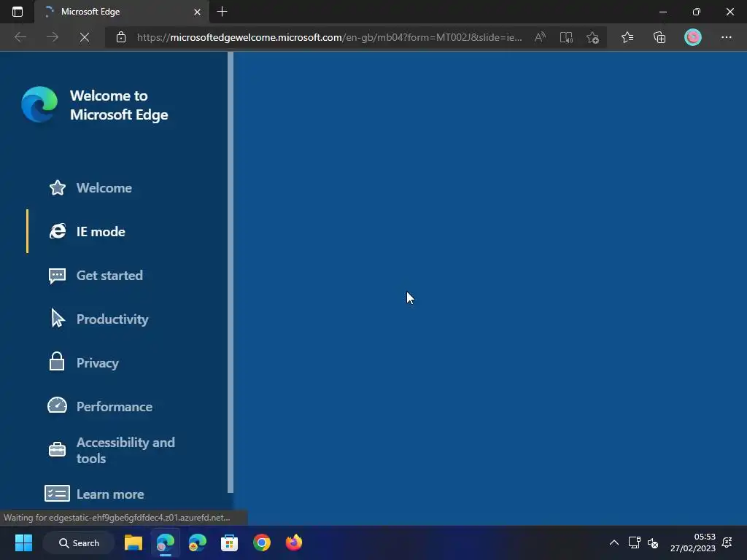Enter Immersive Reader mode
Screen dimensions: 747x560
pos(566,37)
